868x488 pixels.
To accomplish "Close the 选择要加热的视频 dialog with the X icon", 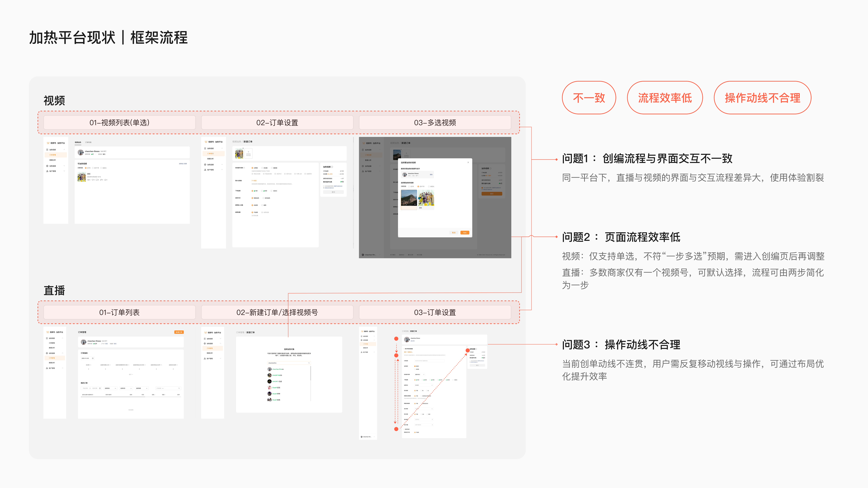I will (468, 162).
